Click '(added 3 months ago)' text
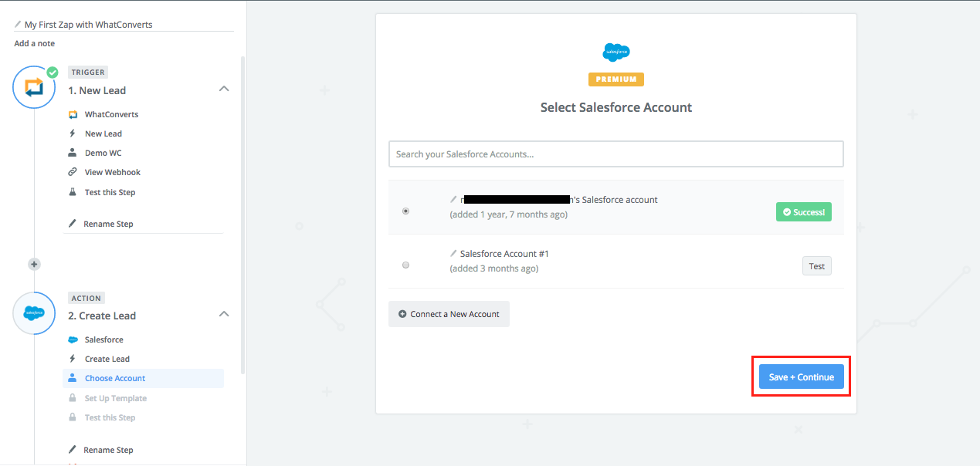This screenshot has height=466, width=980. pos(494,268)
